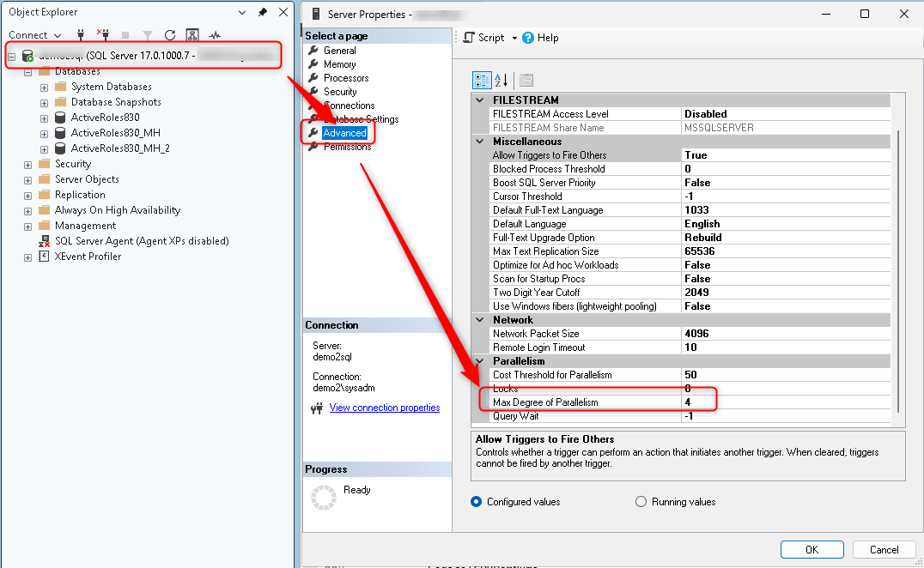924x568 pixels.
Task: Collapse the Miscellaneous property category
Action: 480,142
